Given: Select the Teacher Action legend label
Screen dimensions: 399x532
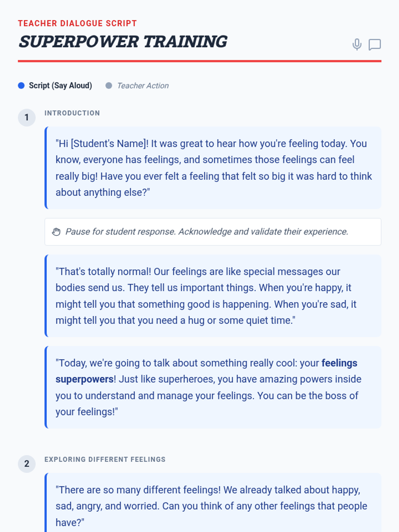Looking at the screenshot, I should tap(143, 86).
